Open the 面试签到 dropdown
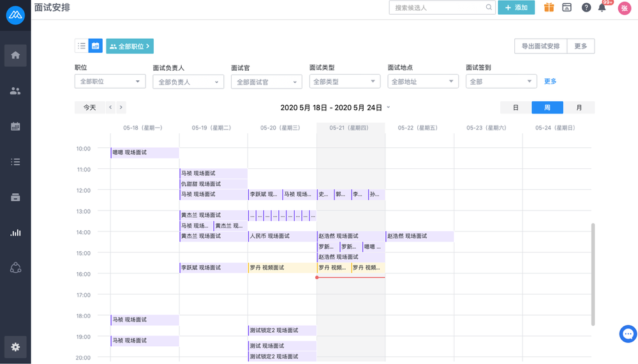Viewport: 638px width, 364px height. click(501, 82)
